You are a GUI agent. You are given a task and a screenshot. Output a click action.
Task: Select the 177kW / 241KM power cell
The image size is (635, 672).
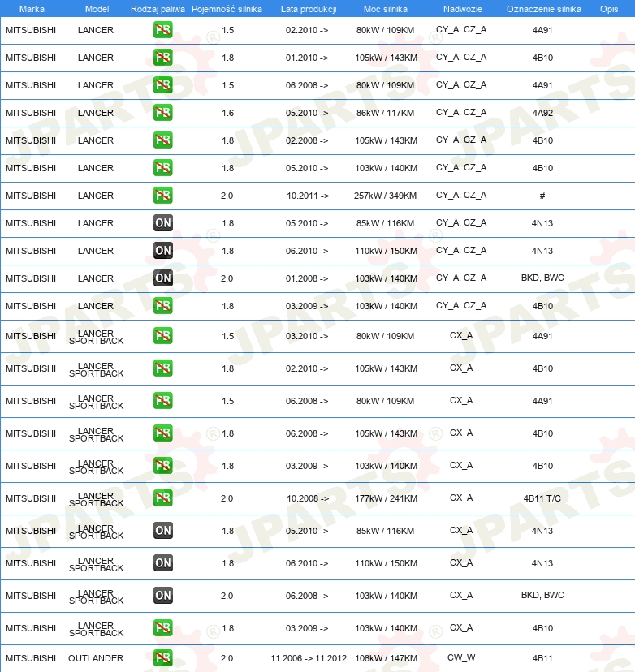click(386, 498)
